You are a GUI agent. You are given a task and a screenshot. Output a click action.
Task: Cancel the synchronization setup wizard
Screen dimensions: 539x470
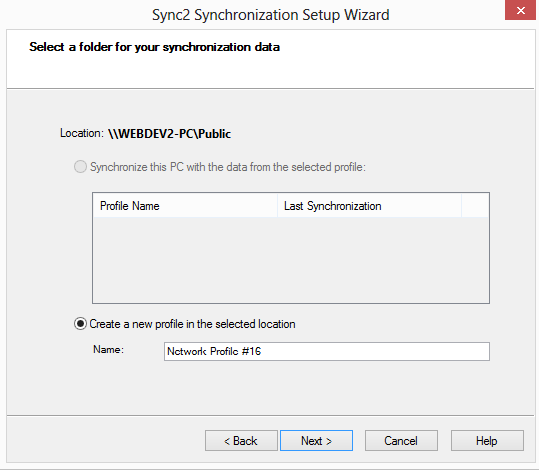click(x=401, y=440)
